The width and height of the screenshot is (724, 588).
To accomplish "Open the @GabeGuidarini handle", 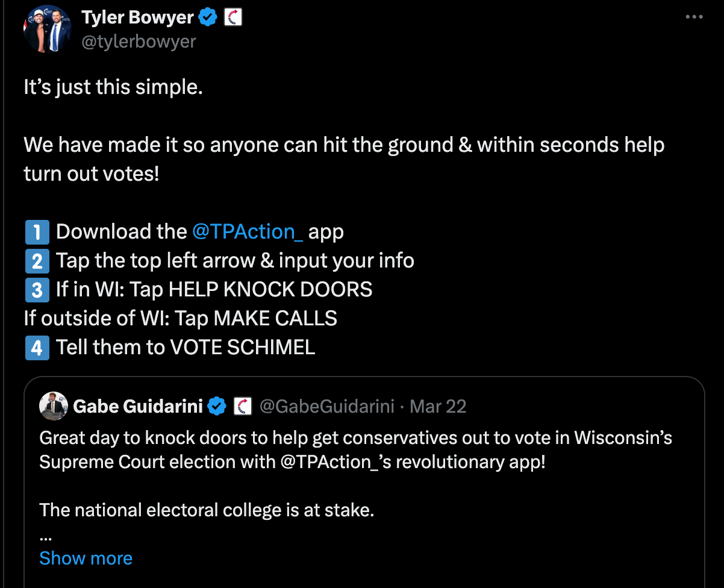I will [327, 407].
